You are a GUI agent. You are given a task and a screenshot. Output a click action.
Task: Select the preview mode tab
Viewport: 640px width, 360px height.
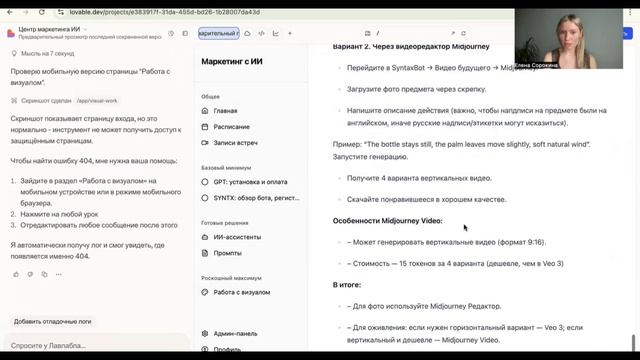pyautogui.click(x=219, y=33)
